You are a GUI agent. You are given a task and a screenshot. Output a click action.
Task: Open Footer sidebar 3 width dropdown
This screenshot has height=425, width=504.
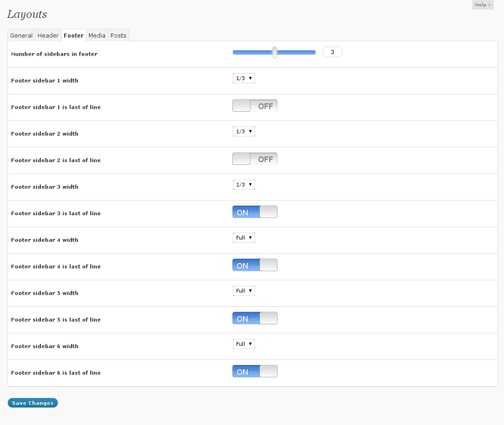pos(244,184)
